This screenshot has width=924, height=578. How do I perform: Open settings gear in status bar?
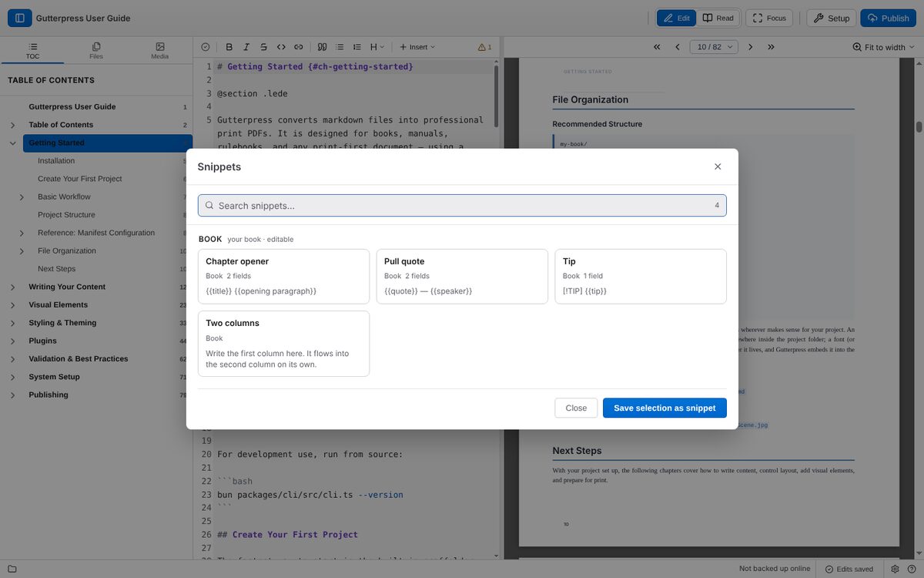(x=895, y=569)
